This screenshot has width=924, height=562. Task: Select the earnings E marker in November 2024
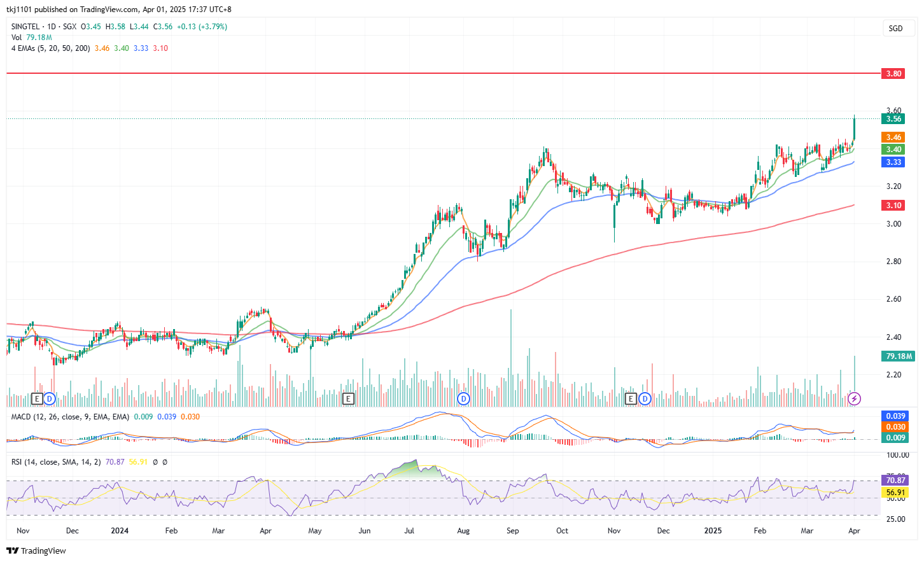point(631,399)
